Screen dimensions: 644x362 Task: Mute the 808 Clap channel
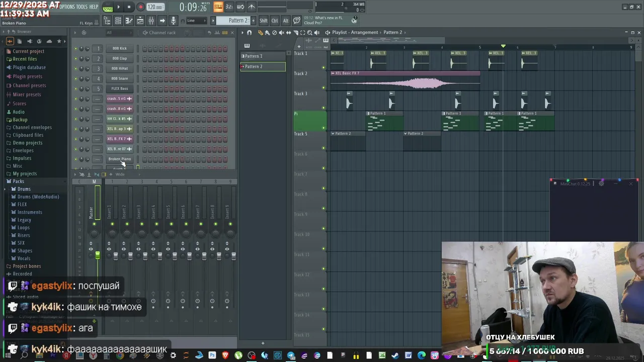pyautogui.click(x=76, y=59)
